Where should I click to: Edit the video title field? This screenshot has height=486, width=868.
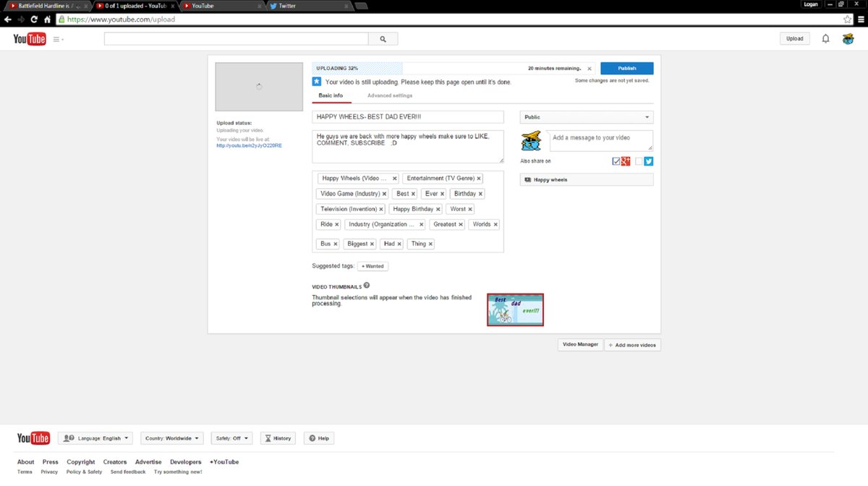(x=408, y=116)
